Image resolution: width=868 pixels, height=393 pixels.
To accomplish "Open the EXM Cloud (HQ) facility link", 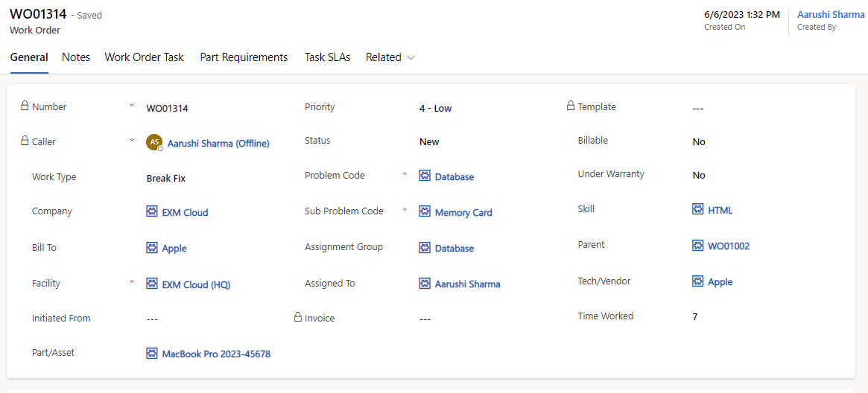I will point(197,284).
